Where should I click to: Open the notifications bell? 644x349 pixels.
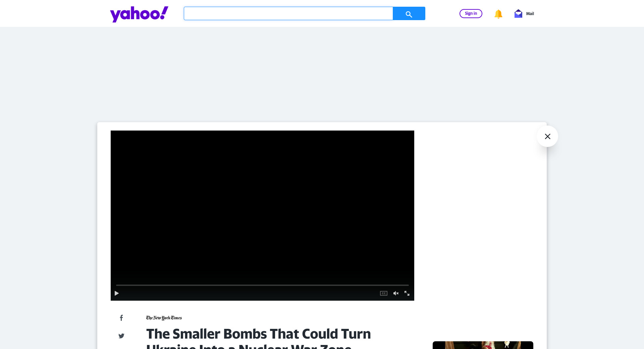tap(498, 14)
